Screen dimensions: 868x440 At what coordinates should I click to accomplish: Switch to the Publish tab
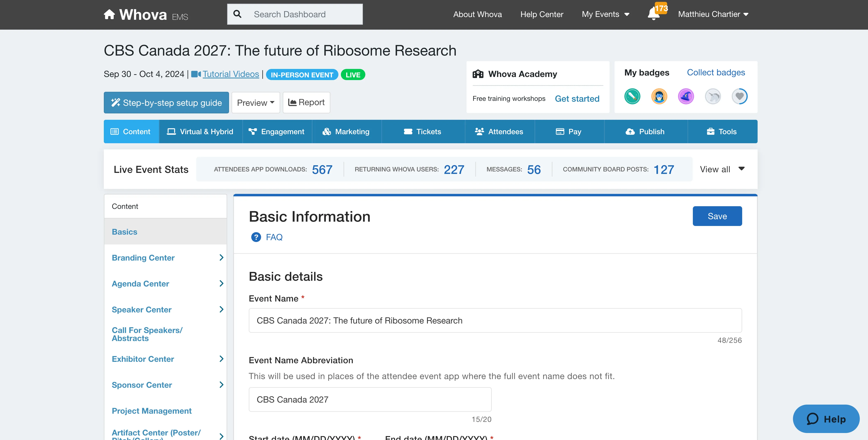coord(646,132)
